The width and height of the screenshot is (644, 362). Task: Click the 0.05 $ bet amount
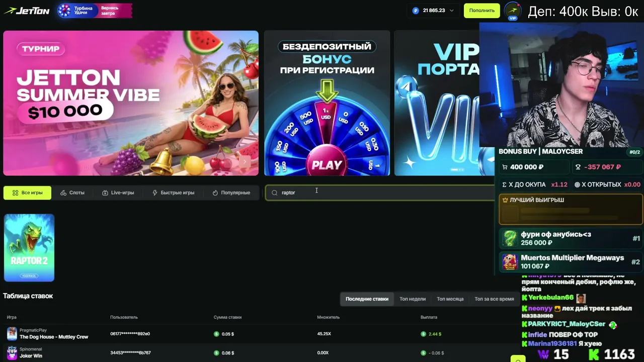point(227,334)
